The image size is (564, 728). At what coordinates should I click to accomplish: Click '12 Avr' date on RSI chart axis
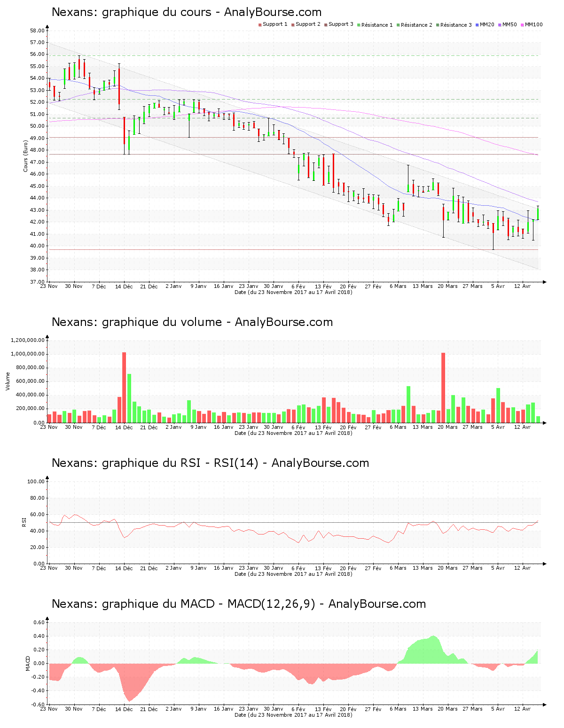[523, 568]
